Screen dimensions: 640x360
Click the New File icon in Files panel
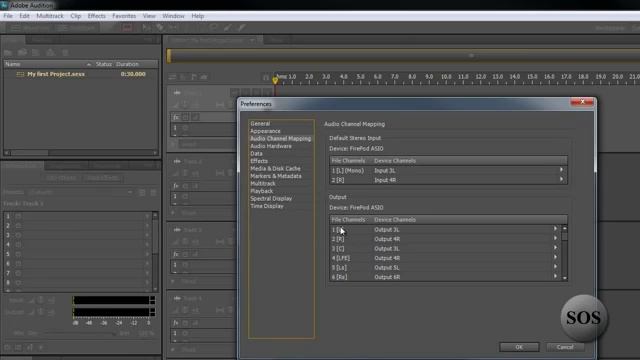[x=36, y=52]
